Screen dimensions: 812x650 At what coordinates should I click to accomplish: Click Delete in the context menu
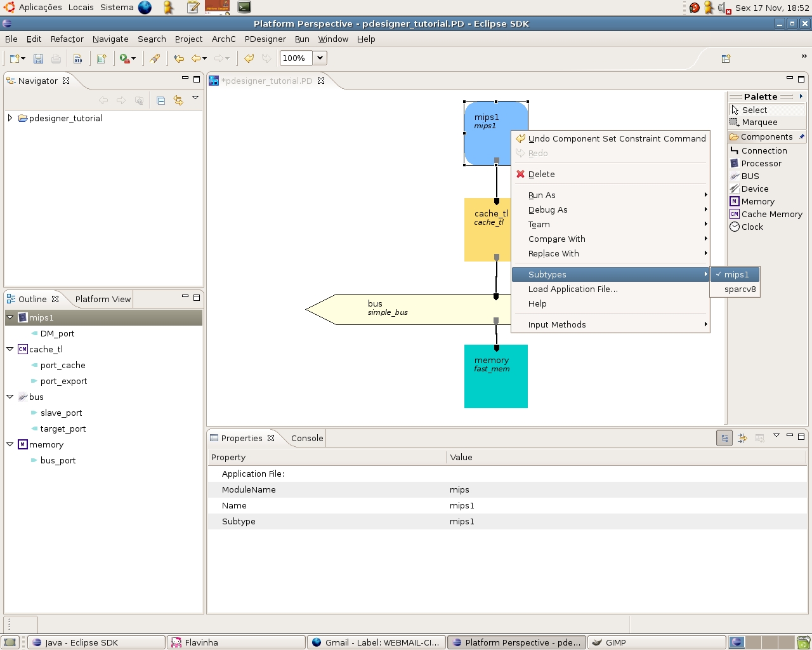pyautogui.click(x=610, y=175)
